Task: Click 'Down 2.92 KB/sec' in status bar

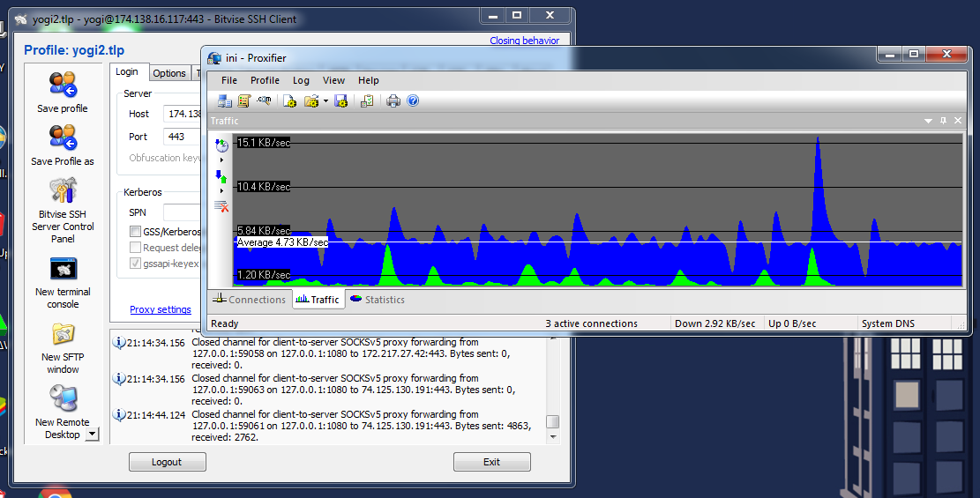Action: [x=715, y=323]
